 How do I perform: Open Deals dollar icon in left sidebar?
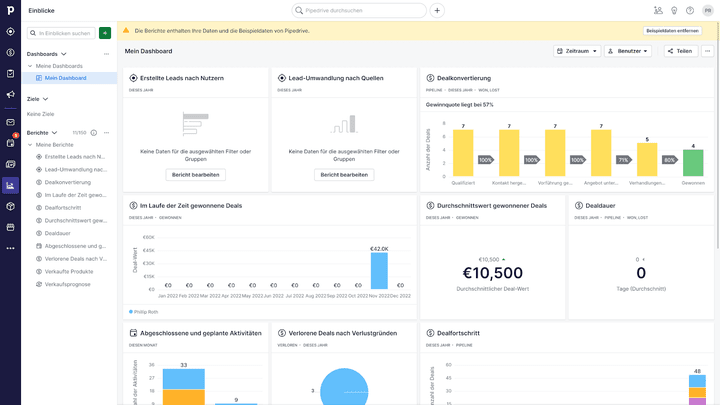[10, 52]
